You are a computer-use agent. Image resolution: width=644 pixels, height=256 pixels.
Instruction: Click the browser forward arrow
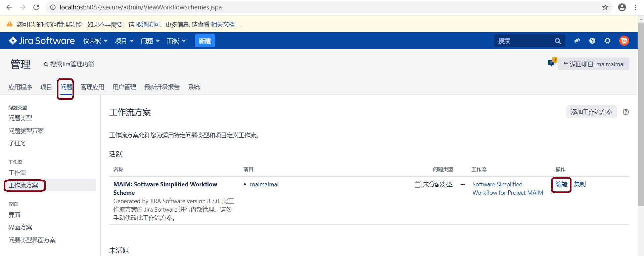coord(22,7)
